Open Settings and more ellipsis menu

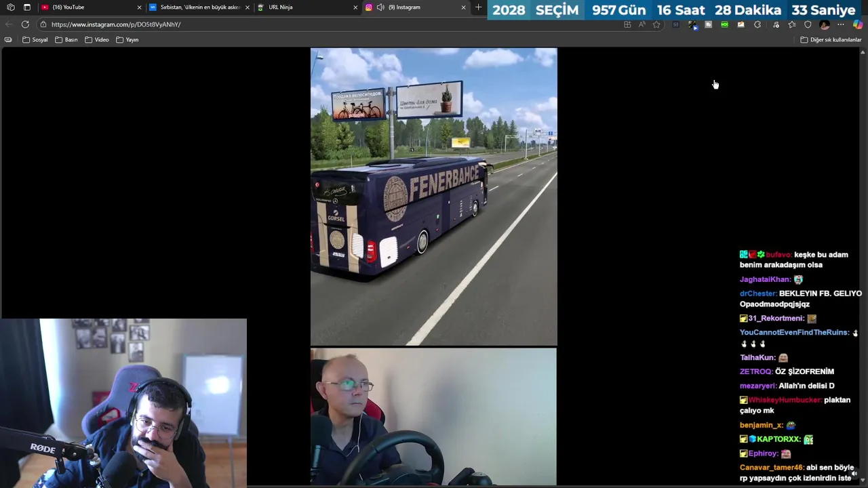841,24
